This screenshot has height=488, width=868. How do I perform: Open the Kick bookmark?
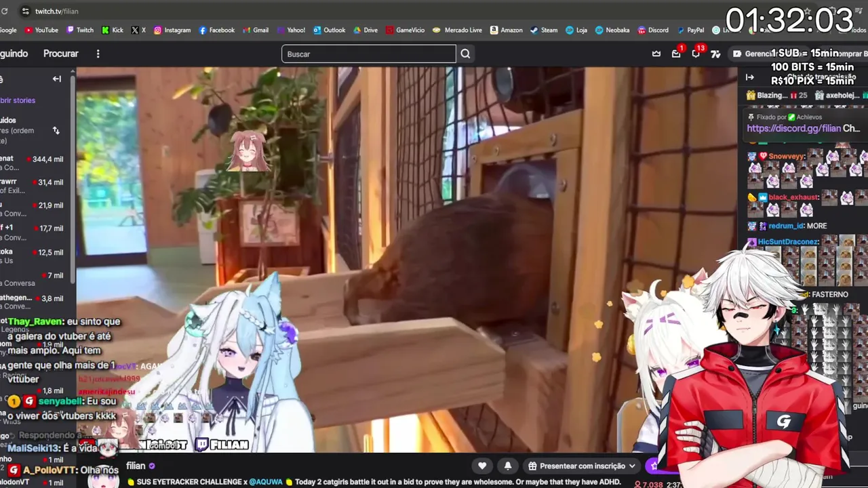[113, 30]
